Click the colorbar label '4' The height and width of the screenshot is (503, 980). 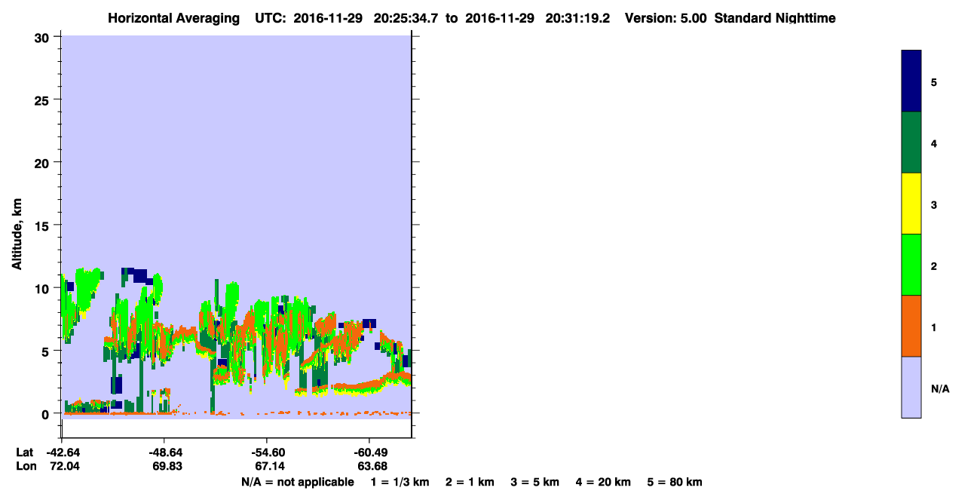tap(934, 143)
